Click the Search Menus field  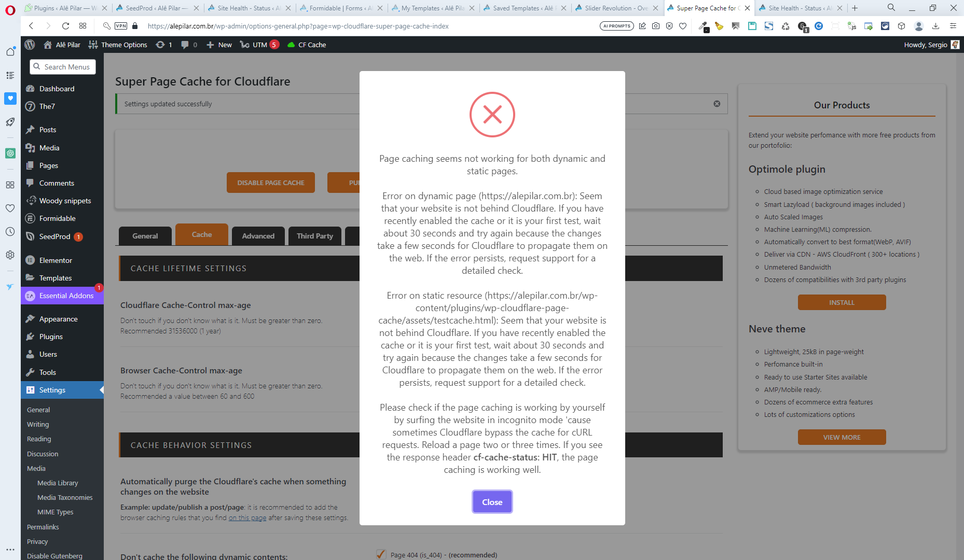click(x=63, y=67)
